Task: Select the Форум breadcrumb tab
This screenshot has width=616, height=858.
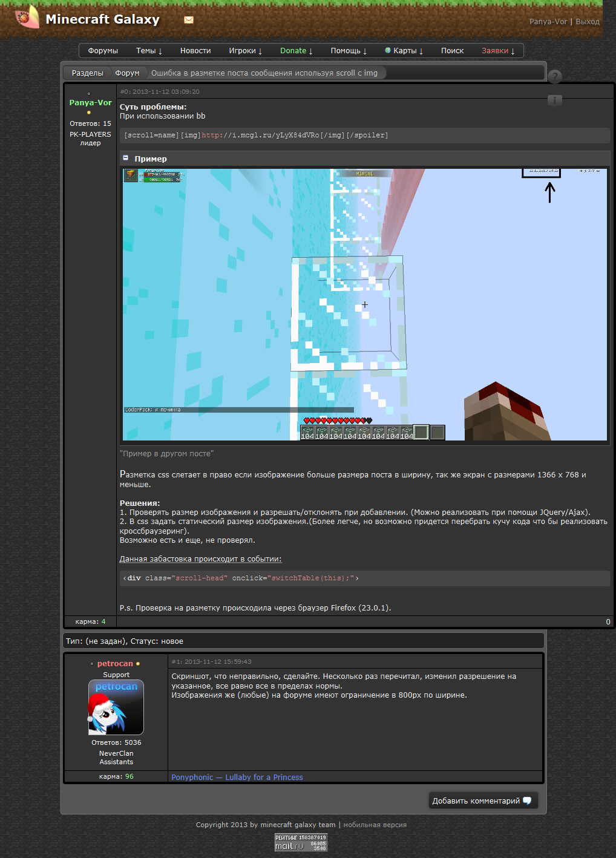Action: [127, 73]
